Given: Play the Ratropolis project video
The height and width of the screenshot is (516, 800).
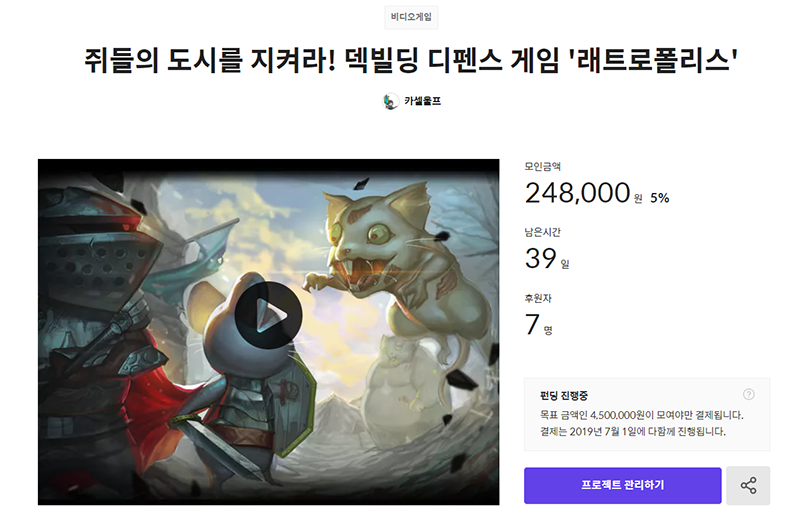Looking at the screenshot, I should click(x=268, y=315).
